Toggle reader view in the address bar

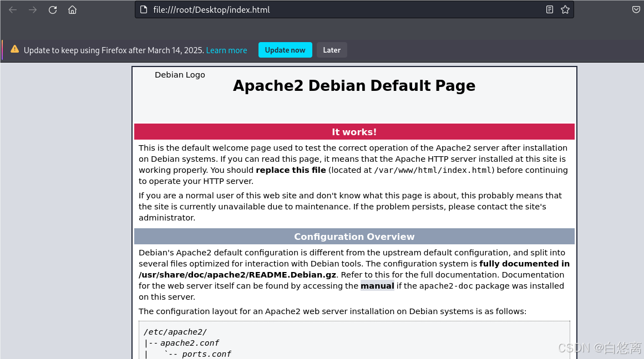coord(550,9)
